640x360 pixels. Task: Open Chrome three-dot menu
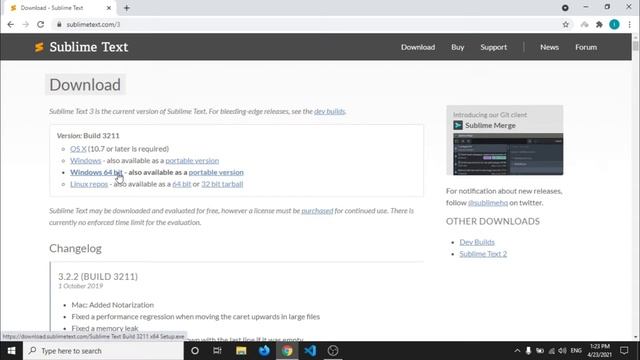pyautogui.click(x=629, y=24)
